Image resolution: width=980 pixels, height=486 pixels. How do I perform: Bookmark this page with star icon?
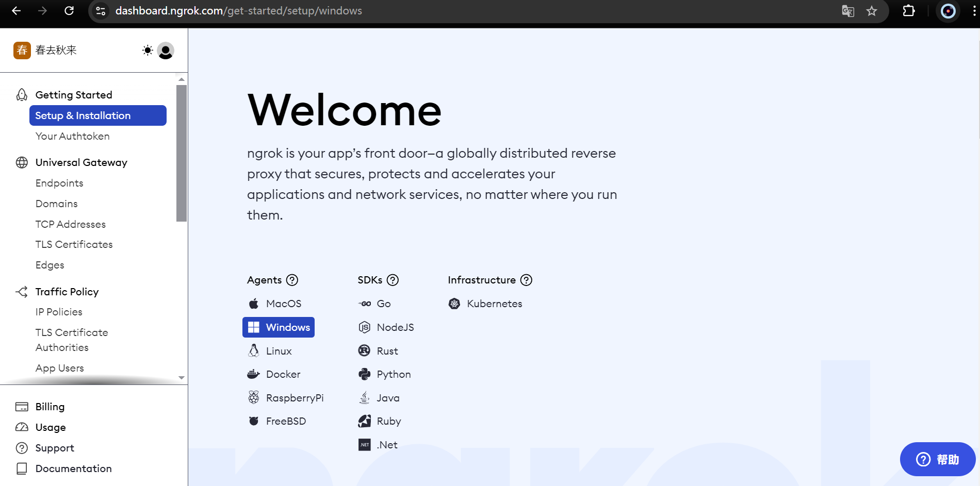click(x=872, y=11)
